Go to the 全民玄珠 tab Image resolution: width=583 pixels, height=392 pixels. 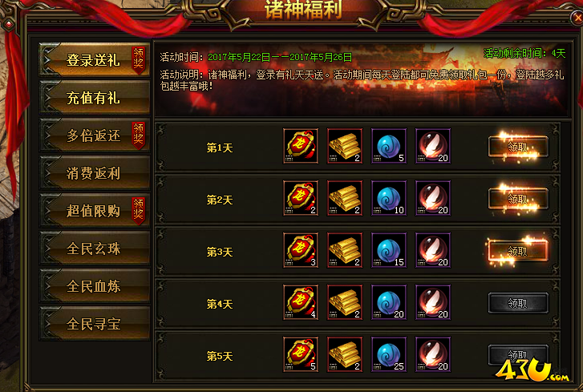click(x=95, y=249)
